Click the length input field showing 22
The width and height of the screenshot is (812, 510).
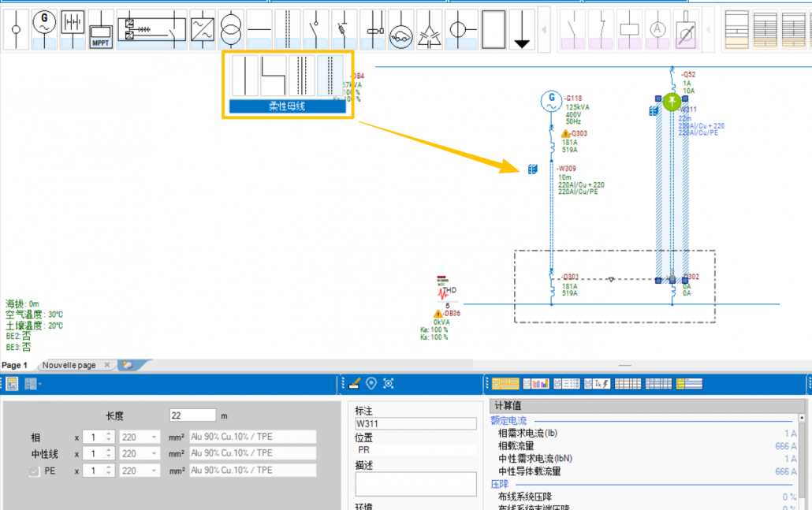[x=192, y=415]
